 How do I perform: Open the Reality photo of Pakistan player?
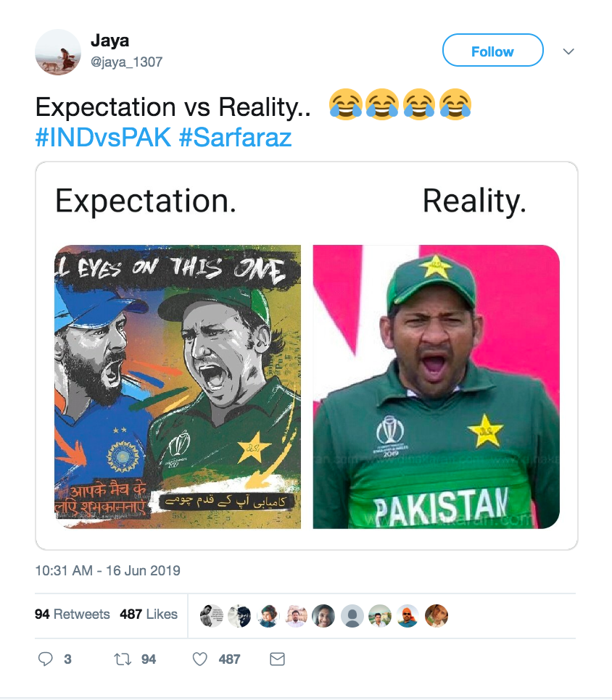[436, 386]
